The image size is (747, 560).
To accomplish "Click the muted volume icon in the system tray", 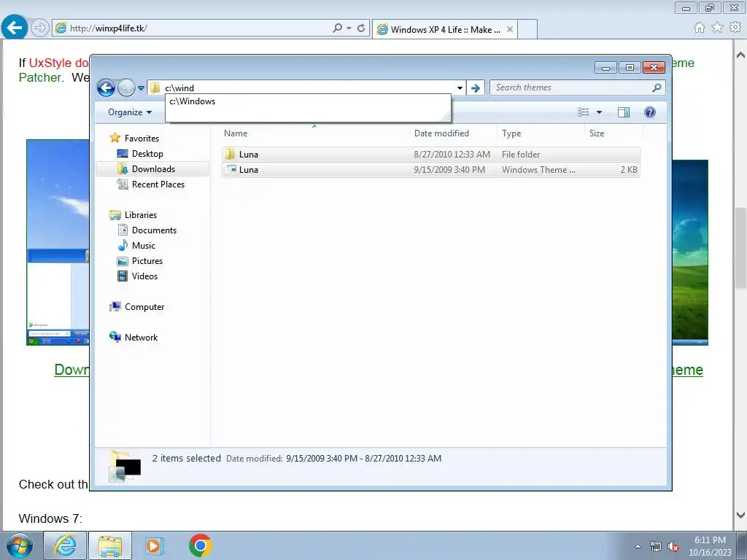I will point(673,546).
